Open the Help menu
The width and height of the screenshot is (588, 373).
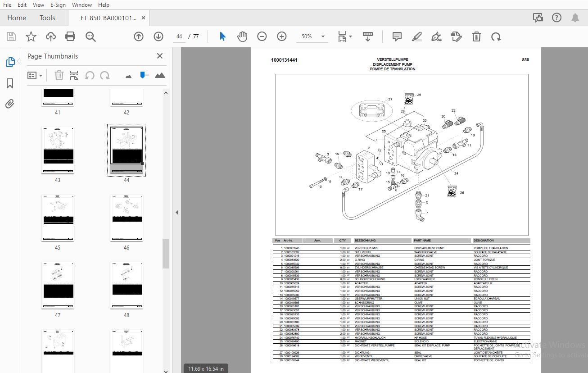click(104, 5)
